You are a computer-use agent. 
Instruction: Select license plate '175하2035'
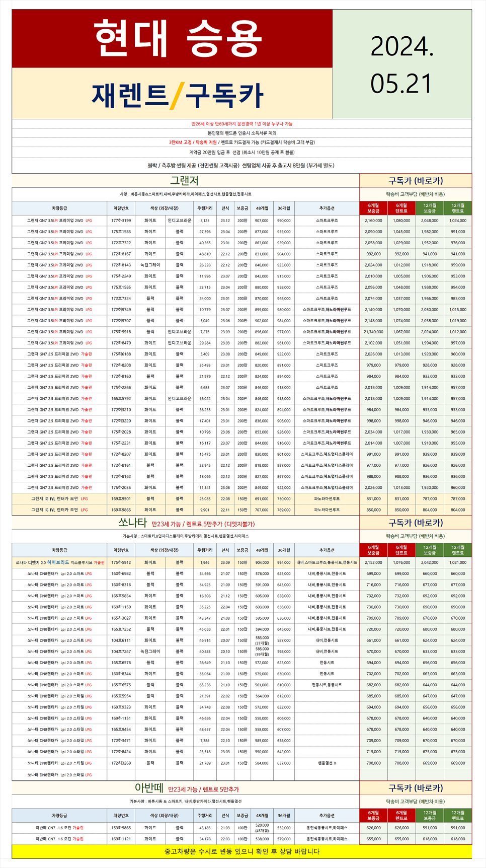click(x=121, y=487)
